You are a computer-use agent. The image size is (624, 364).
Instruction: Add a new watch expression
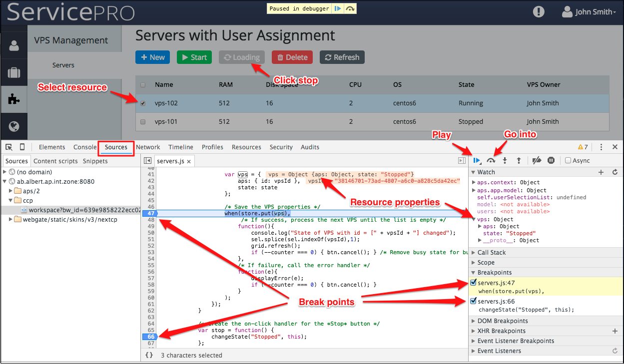coord(601,172)
